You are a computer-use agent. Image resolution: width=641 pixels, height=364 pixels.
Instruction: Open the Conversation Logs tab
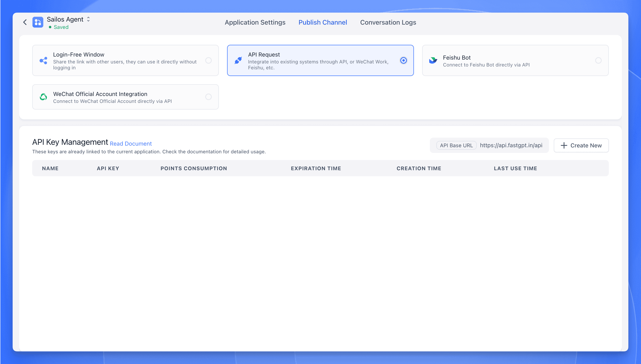pyautogui.click(x=388, y=22)
